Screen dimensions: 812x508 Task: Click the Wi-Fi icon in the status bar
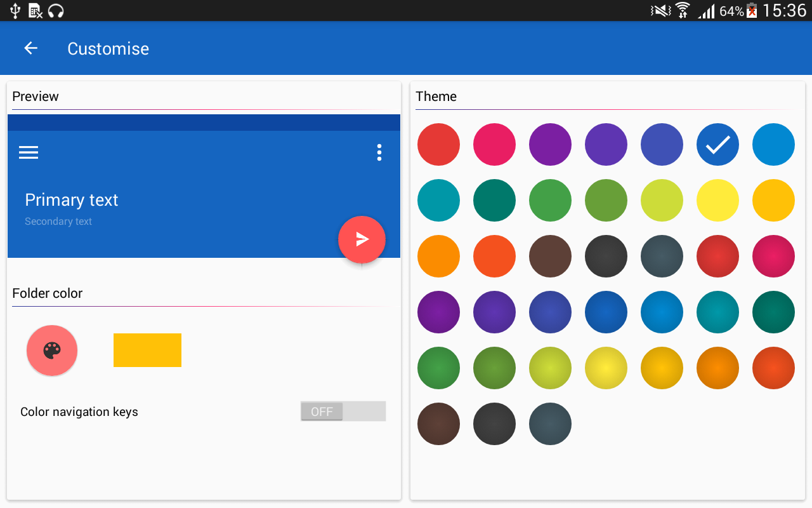point(682,10)
